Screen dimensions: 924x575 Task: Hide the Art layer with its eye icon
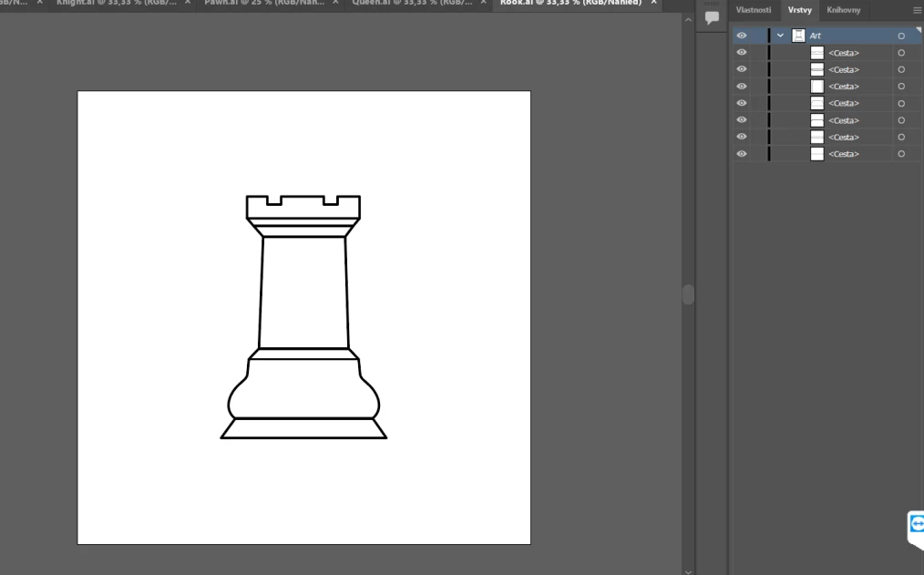(x=742, y=36)
